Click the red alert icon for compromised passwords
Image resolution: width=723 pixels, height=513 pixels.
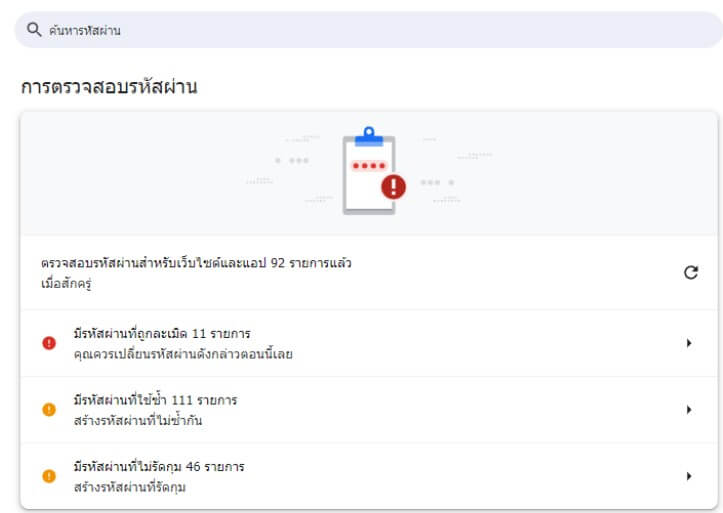[49, 343]
